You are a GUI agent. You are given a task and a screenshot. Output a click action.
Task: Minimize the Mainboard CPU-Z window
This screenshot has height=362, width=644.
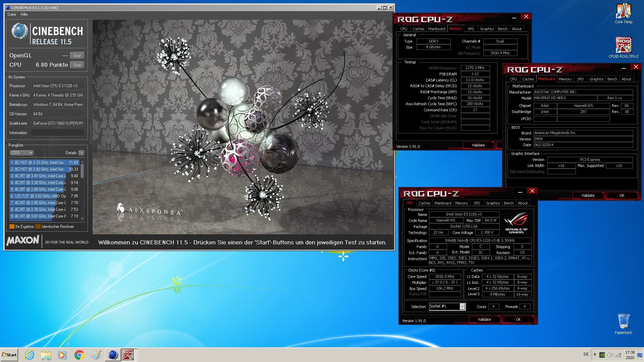click(x=624, y=67)
